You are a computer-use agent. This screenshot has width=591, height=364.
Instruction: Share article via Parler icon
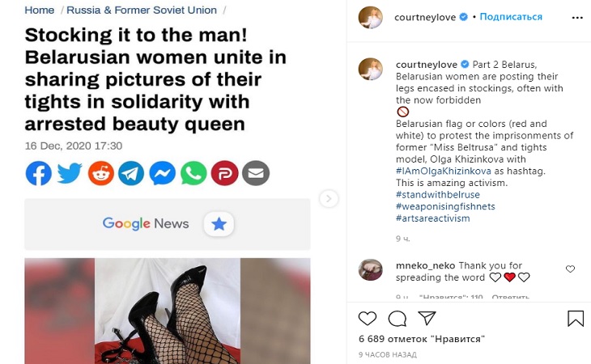pyautogui.click(x=224, y=173)
